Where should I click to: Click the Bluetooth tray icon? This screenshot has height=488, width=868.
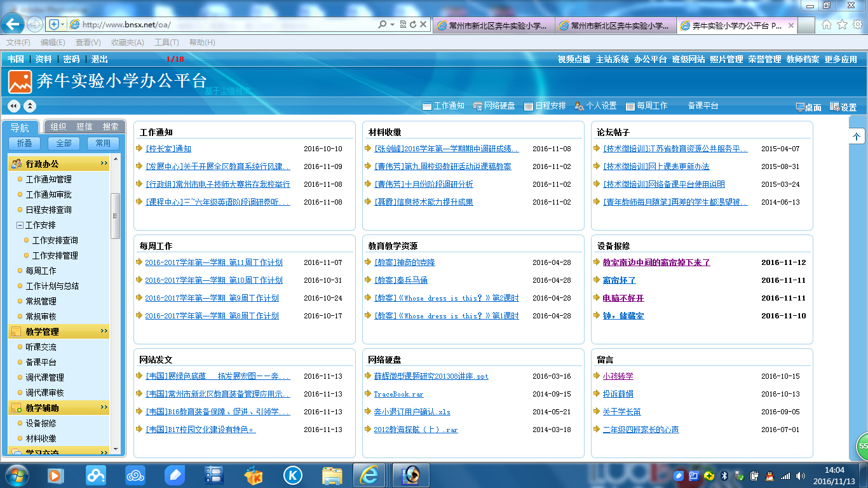tap(724, 475)
